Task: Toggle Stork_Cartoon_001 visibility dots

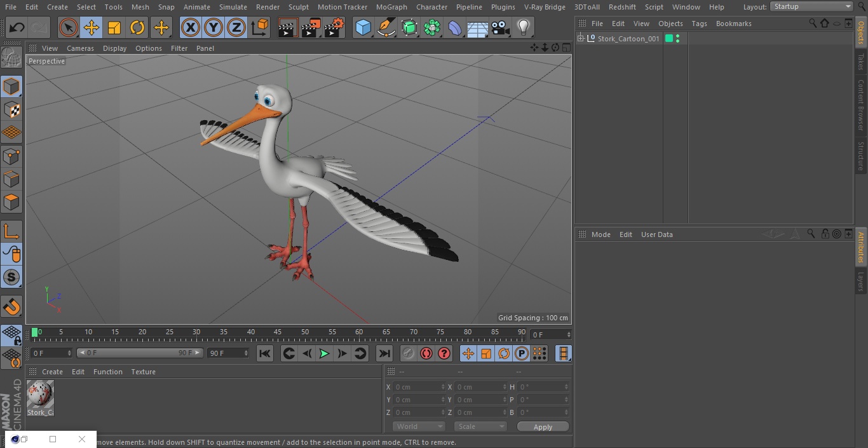Action: [x=678, y=39]
